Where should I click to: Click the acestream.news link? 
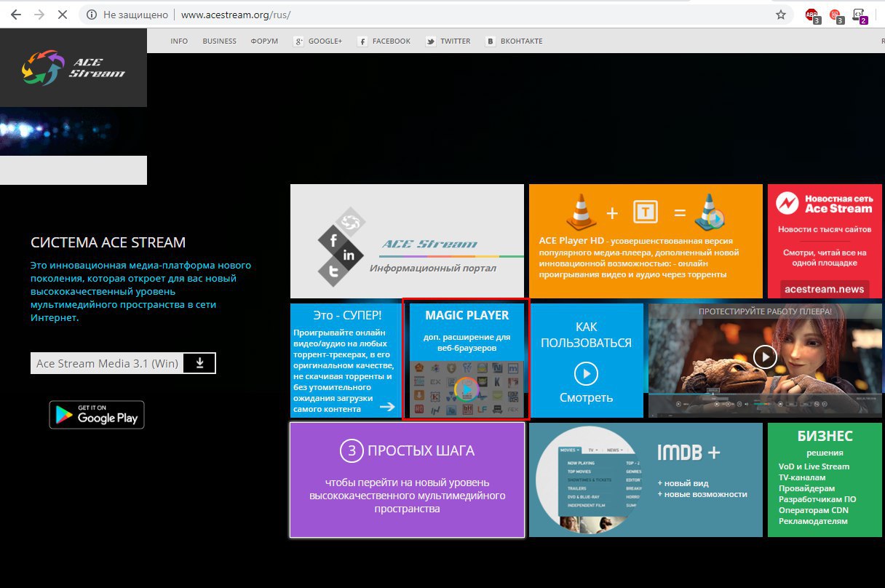point(825,289)
